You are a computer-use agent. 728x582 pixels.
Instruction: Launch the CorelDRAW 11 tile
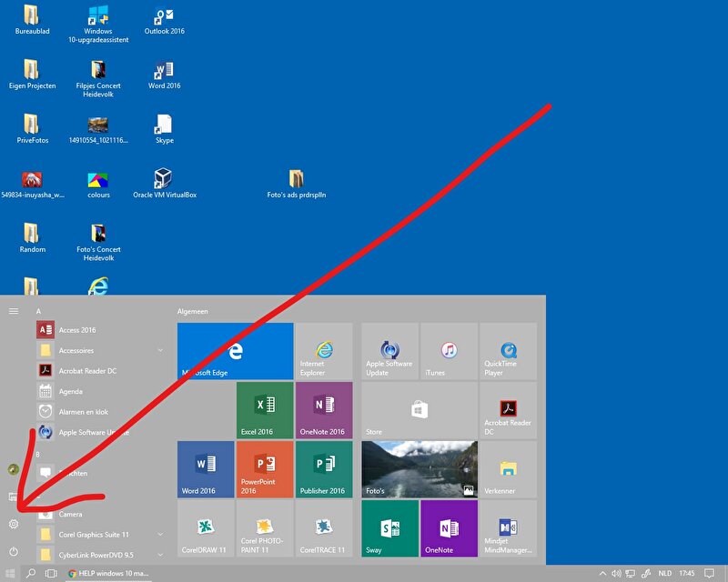coord(206,529)
